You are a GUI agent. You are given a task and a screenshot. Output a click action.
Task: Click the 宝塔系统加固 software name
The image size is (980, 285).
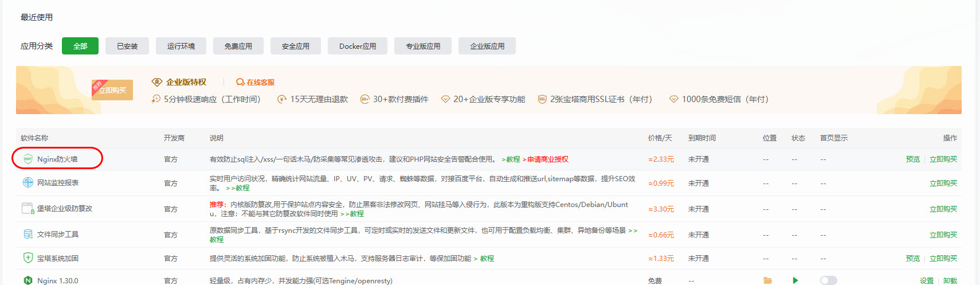click(x=58, y=258)
